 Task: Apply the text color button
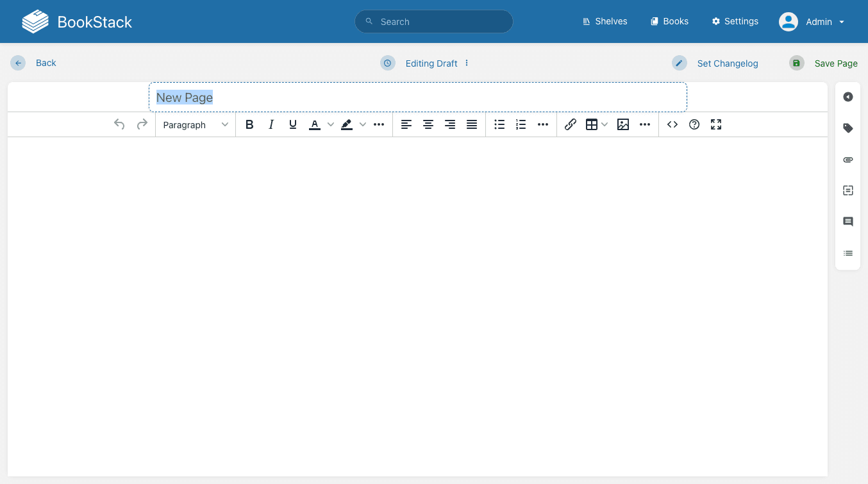[315, 124]
